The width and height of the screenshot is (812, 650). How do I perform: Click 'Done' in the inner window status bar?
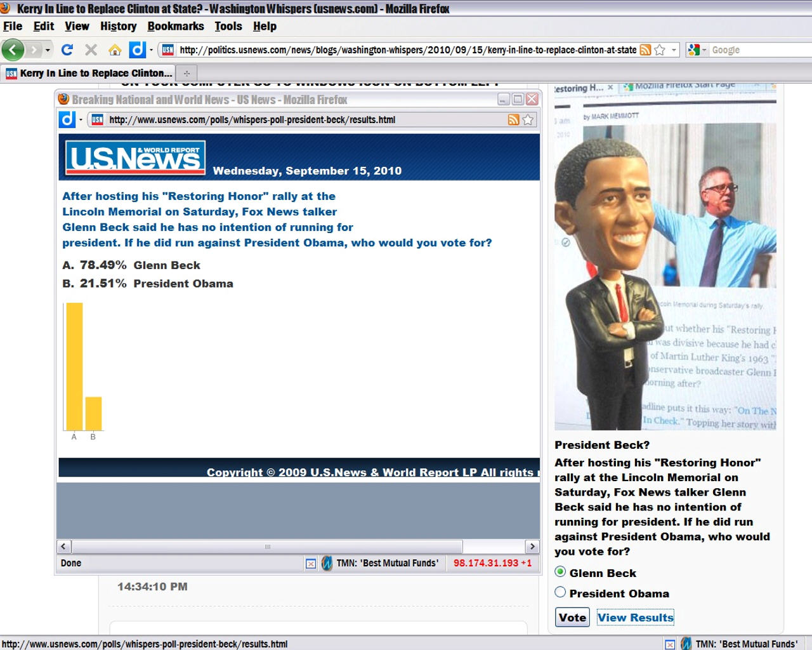tap(71, 563)
